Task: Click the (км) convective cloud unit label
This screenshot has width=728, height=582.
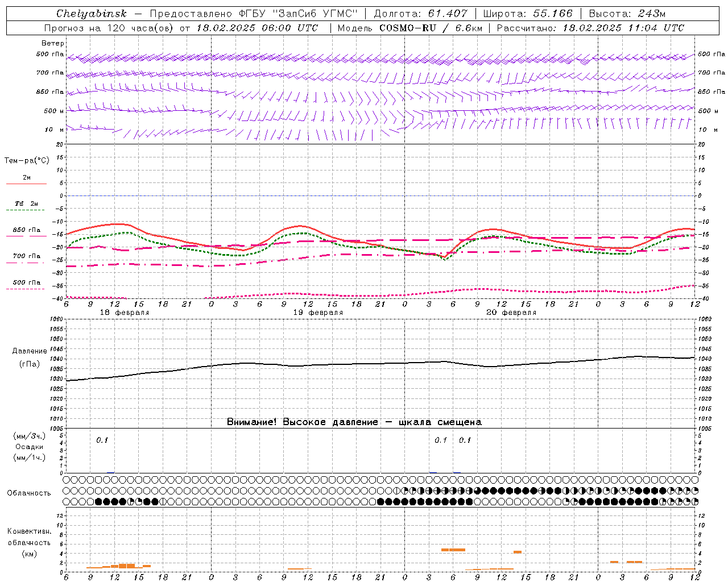Action: click(29, 554)
